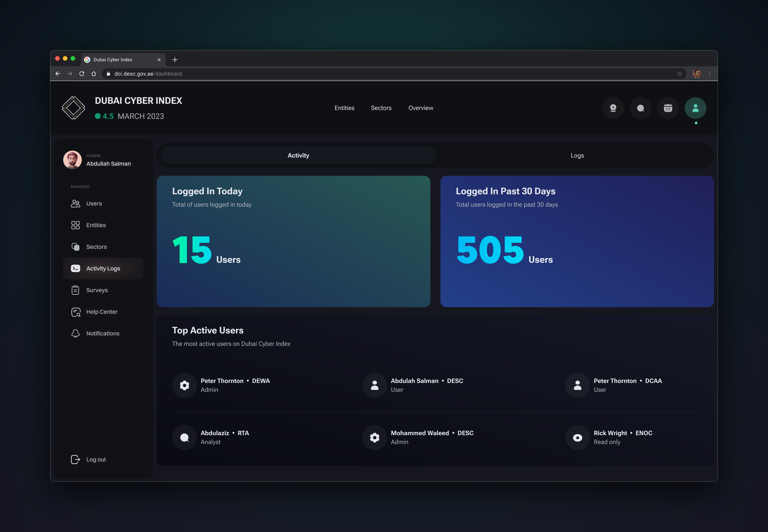Open Surveys in the sidebar
This screenshot has width=768, height=532.
tap(103, 290)
